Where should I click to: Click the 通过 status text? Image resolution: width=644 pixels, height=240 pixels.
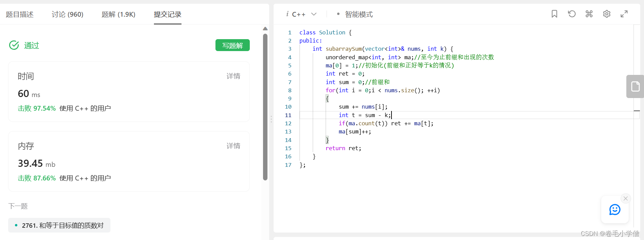click(32, 45)
